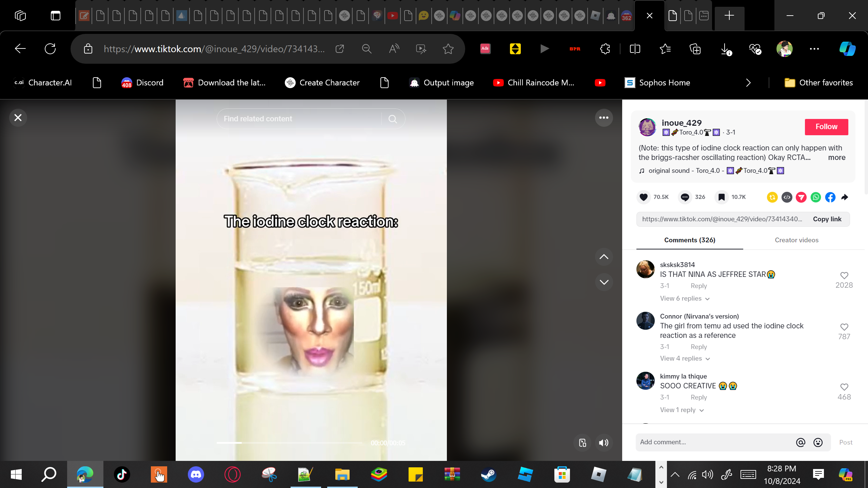Mute the video volume
Image resolution: width=868 pixels, height=488 pixels.
point(604,443)
